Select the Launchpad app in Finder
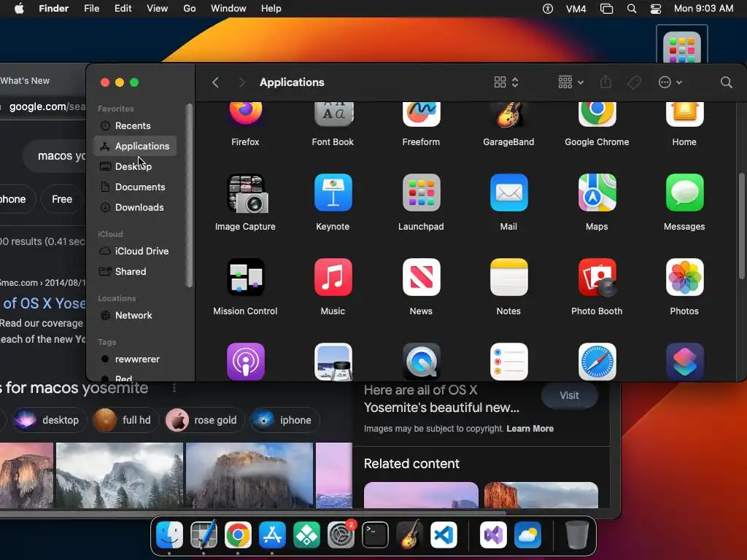 click(x=421, y=192)
